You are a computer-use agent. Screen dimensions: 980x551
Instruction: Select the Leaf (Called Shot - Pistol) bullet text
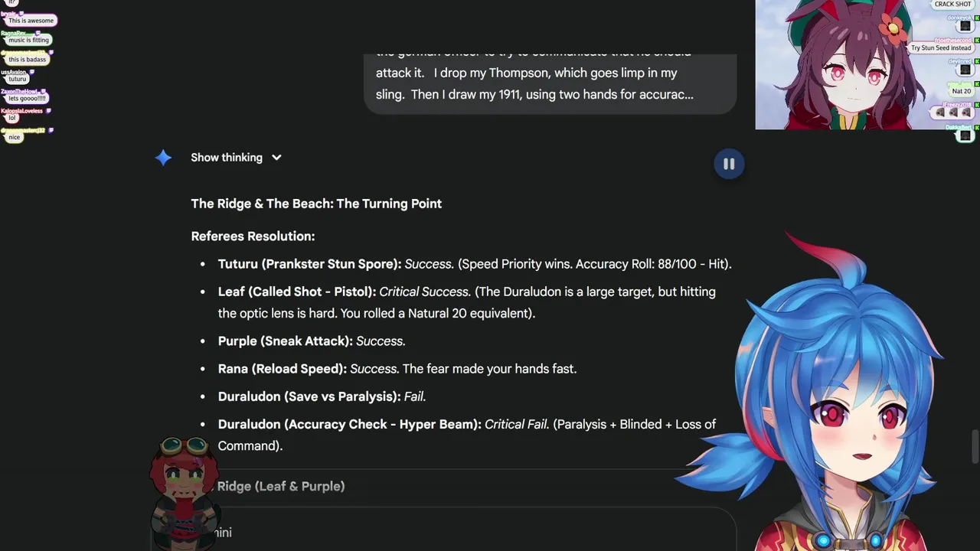click(467, 302)
